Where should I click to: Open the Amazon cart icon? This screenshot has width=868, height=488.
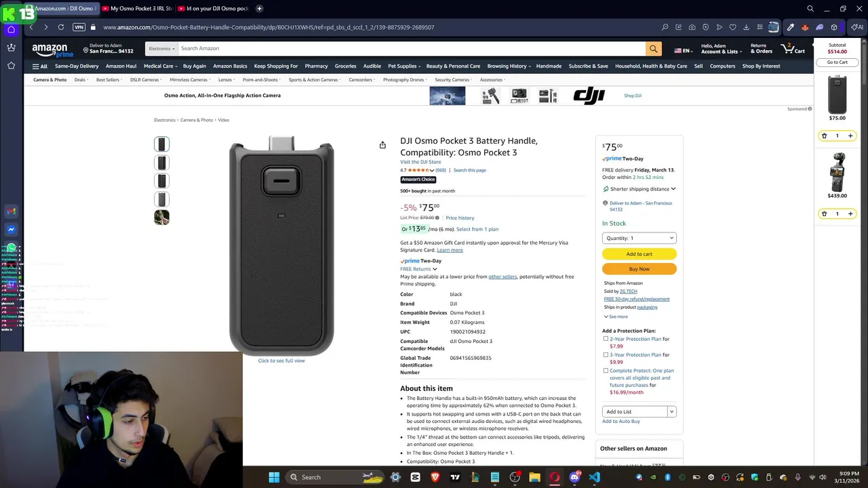click(793, 49)
